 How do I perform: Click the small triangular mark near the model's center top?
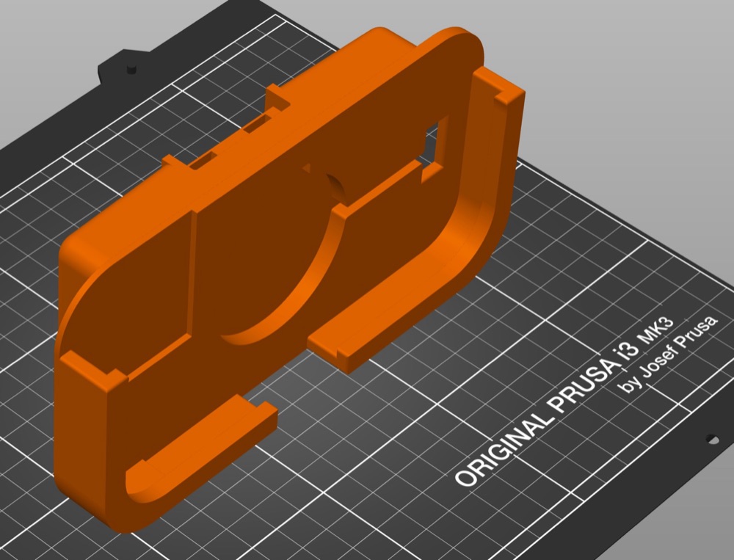(x=306, y=167)
